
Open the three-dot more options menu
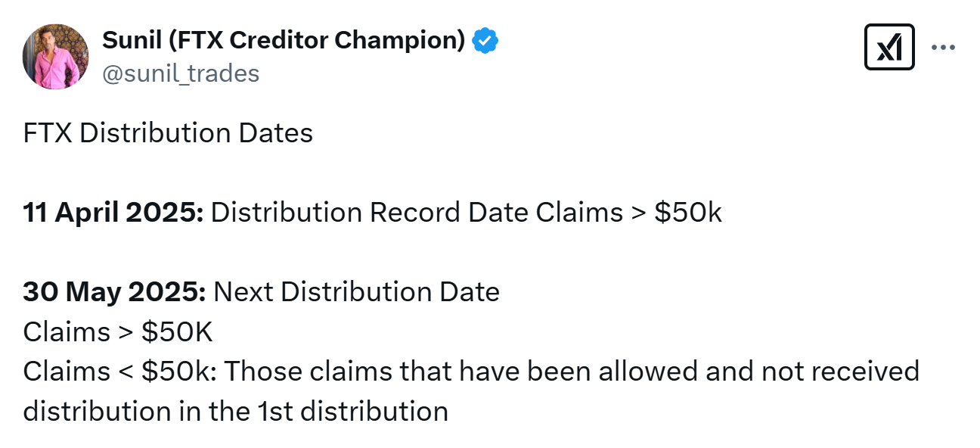[943, 48]
